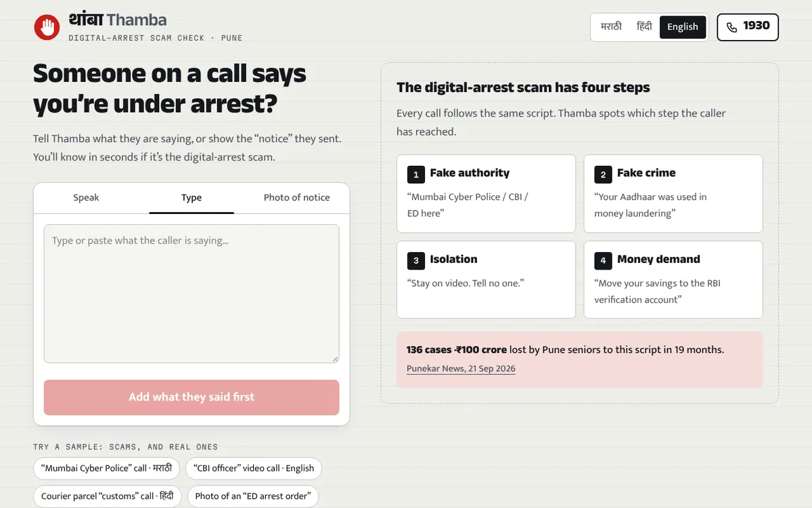Click "DIGITAL-ARREST SCAM CHECK · PUNE" subtitle
Screen dimensions: 812x508
(x=156, y=38)
